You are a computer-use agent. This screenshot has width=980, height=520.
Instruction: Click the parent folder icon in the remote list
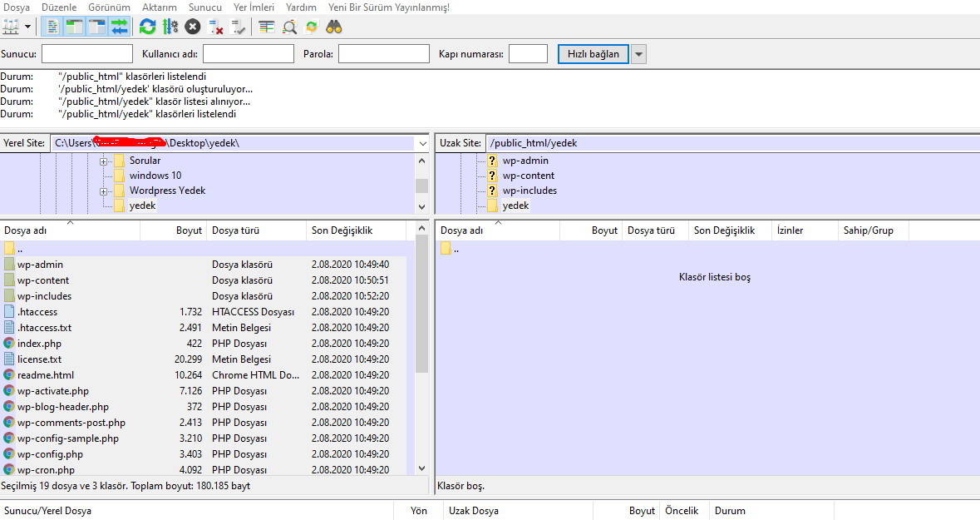pos(446,249)
